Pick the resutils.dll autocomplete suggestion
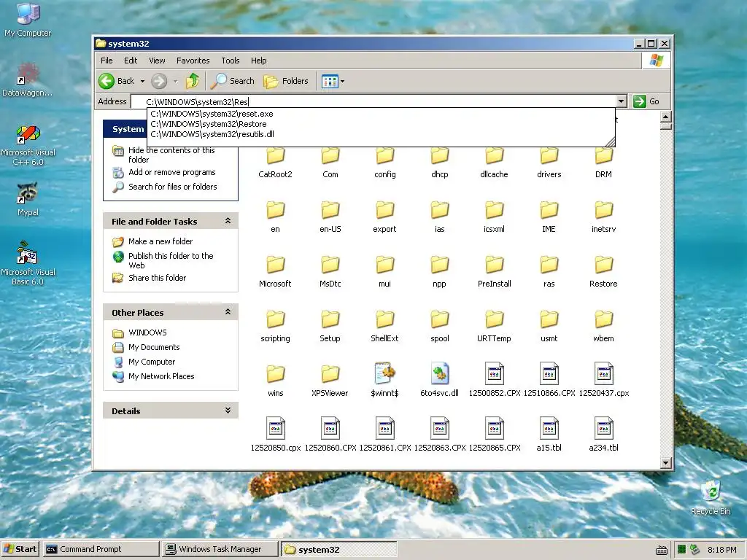747x560 pixels. click(381, 134)
